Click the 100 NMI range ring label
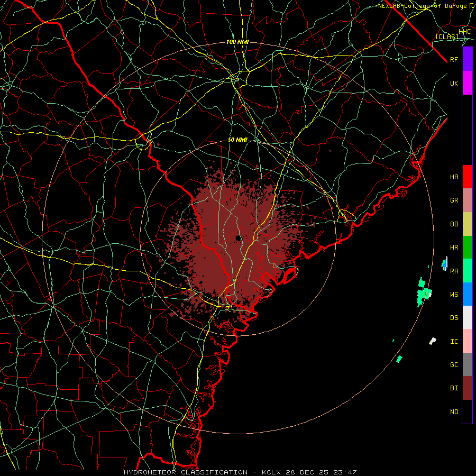Viewport: 476px width, 476px height. pyautogui.click(x=237, y=42)
